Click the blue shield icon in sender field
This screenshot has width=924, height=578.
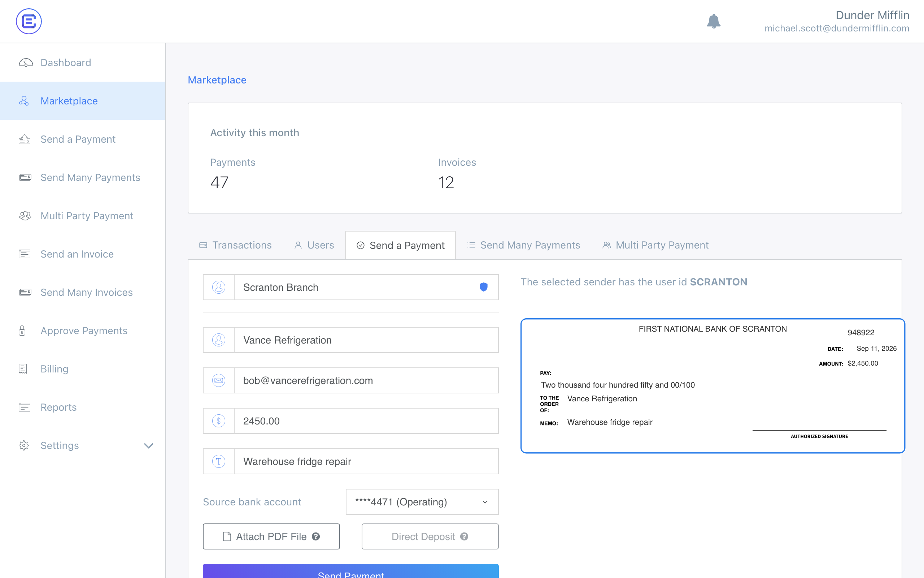pos(483,287)
